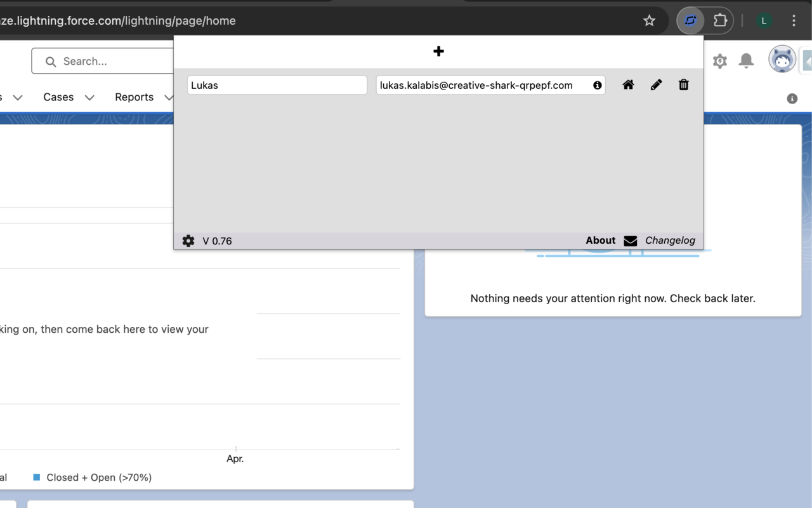
Task: Bookmark the page with the star icon
Action: pyautogui.click(x=649, y=20)
